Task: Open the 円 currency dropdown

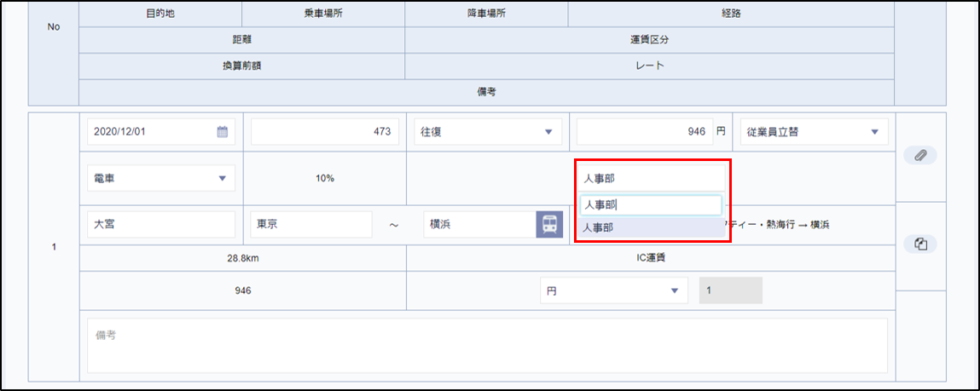Action: (613, 290)
